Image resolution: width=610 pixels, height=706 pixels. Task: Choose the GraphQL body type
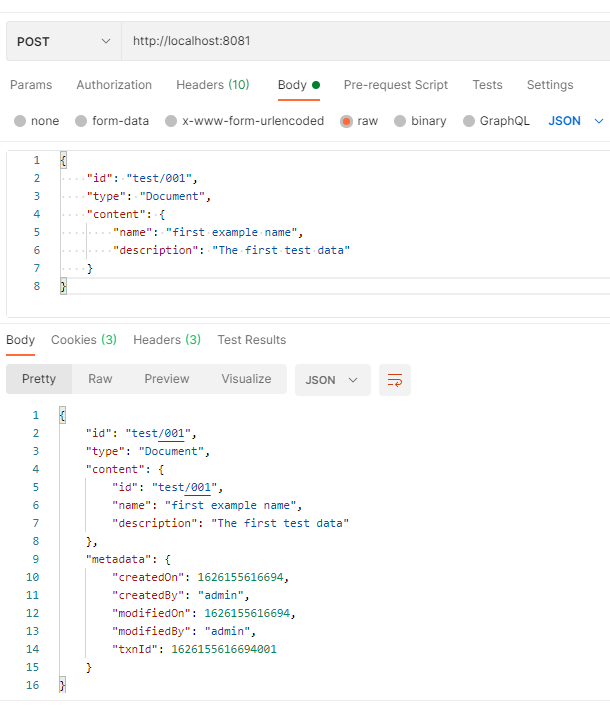pyautogui.click(x=469, y=121)
